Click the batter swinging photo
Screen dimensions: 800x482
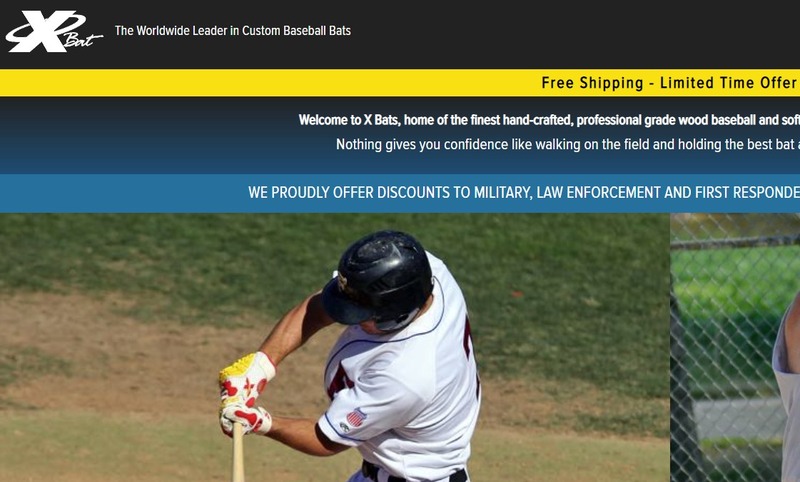(335, 347)
